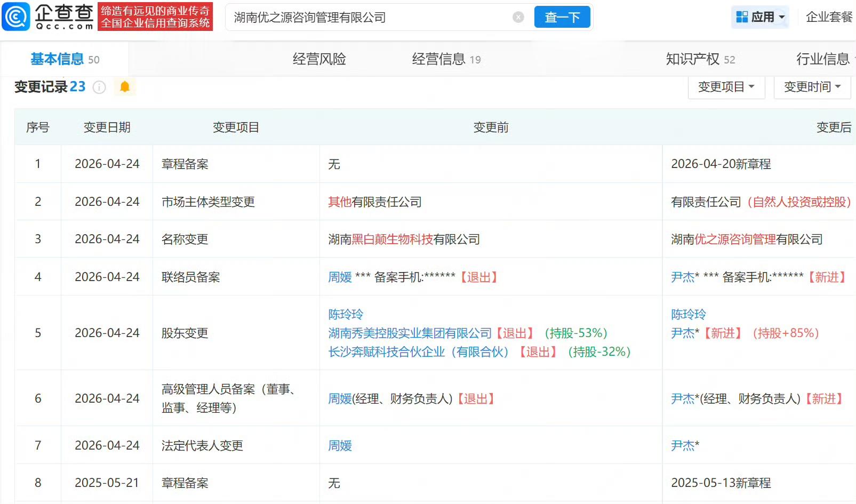Open 周媛 link in the 高级管理人员备案 row
This screenshot has width=856, height=504.
tap(340, 399)
